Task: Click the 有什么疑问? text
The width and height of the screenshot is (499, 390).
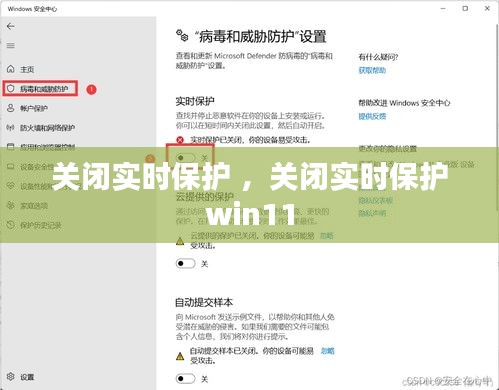Action: 378,57
